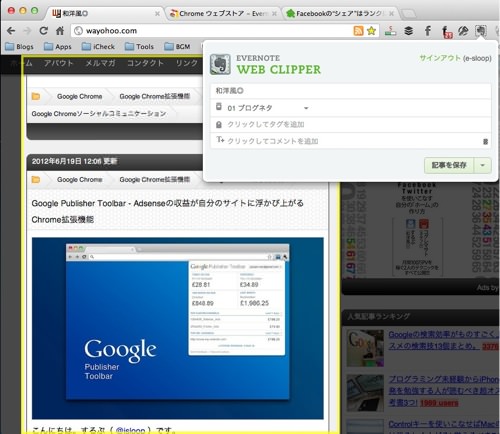
Task: Open the @isloop author link
Action: coord(130,430)
